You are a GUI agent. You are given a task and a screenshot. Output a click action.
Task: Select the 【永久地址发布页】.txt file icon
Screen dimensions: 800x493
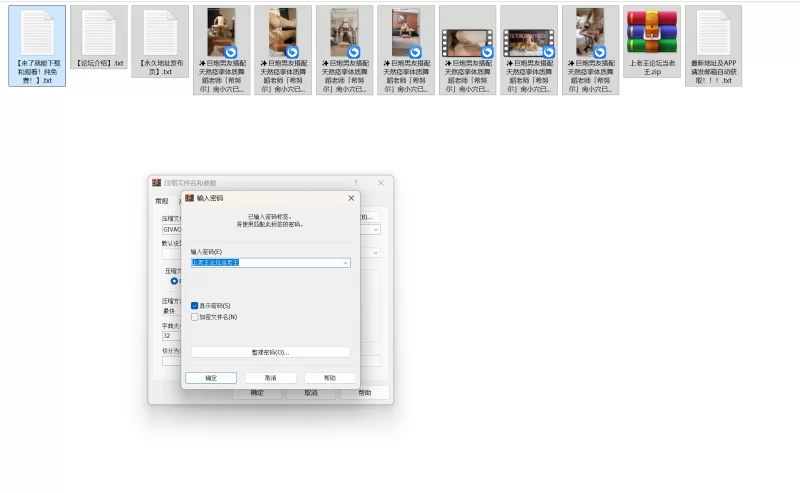pyautogui.click(x=160, y=33)
